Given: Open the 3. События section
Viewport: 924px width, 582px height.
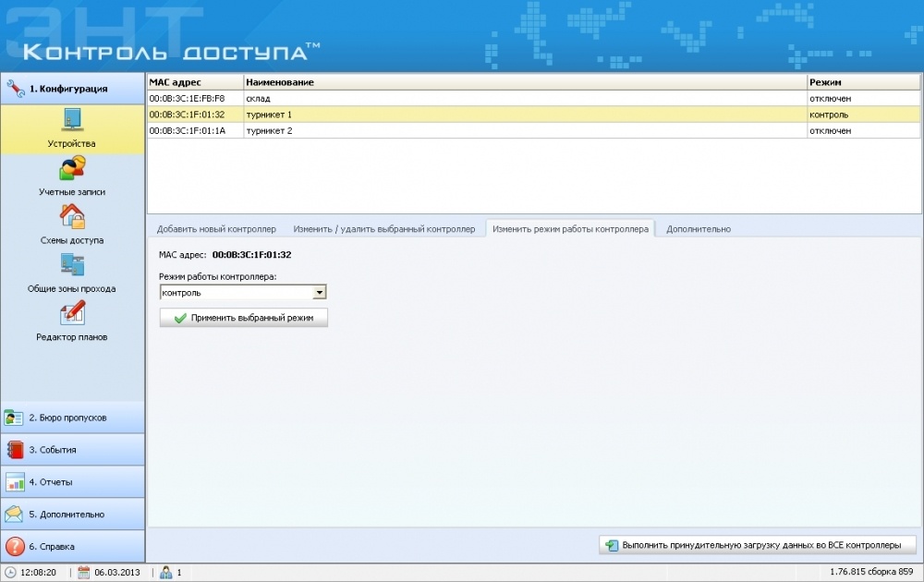Looking at the screenshot, I should (x=72, y=450).
